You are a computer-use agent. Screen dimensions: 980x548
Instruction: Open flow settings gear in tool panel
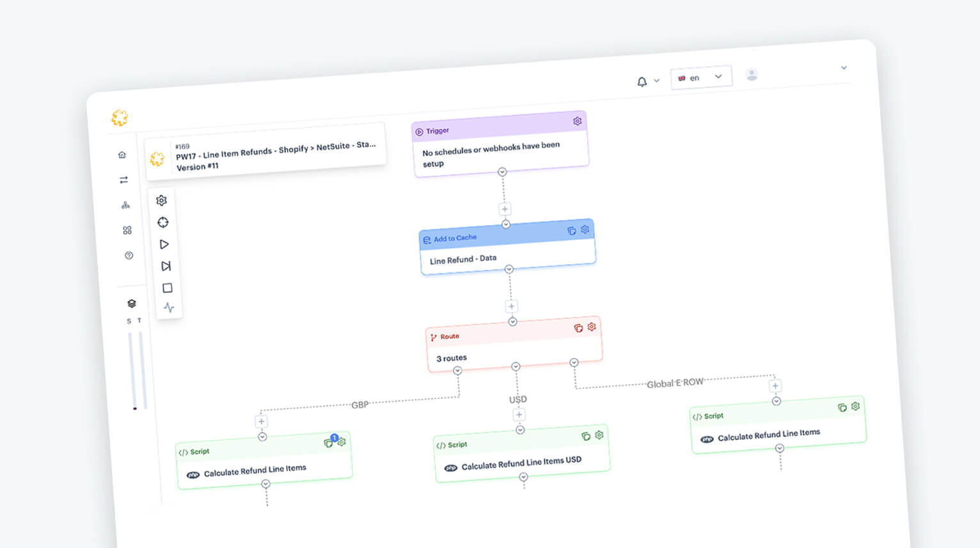161,200
